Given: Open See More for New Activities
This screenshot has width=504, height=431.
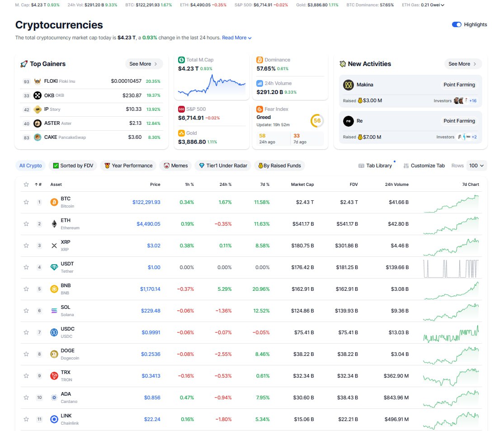Looking at the screenshot, I should coord(463,64).
